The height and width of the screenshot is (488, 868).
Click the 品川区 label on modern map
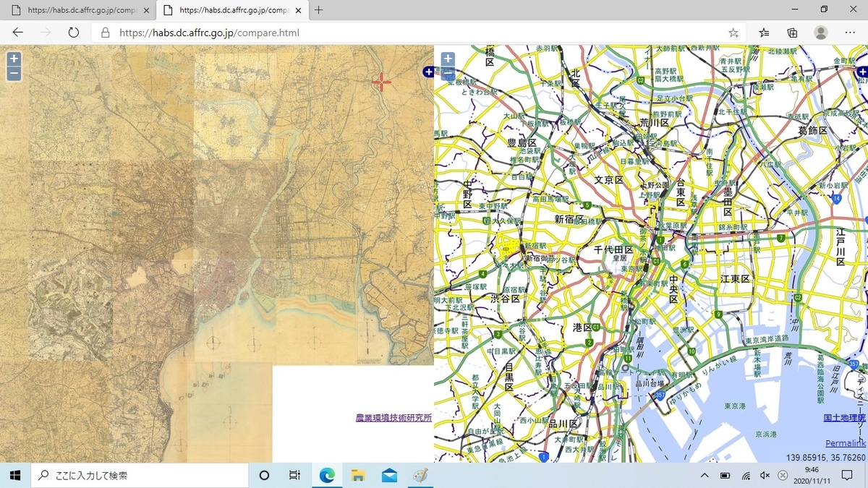click(x=563, y=424)
